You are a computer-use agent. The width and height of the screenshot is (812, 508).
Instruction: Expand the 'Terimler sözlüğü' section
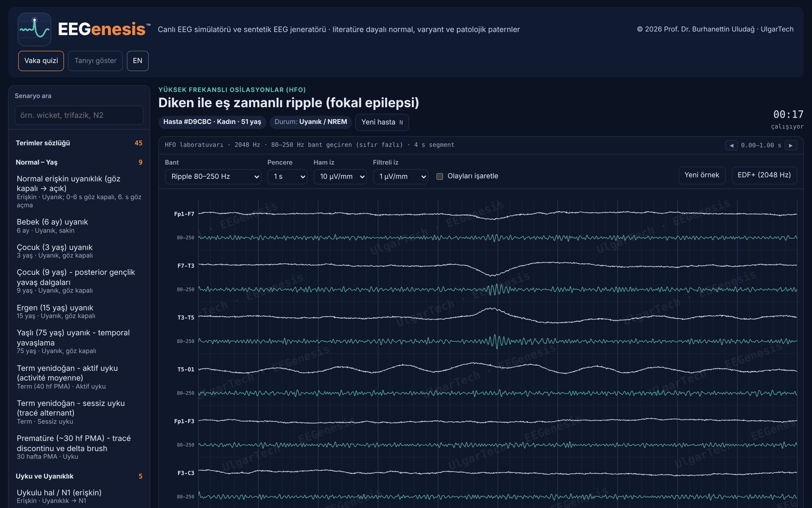click(79, 143)
